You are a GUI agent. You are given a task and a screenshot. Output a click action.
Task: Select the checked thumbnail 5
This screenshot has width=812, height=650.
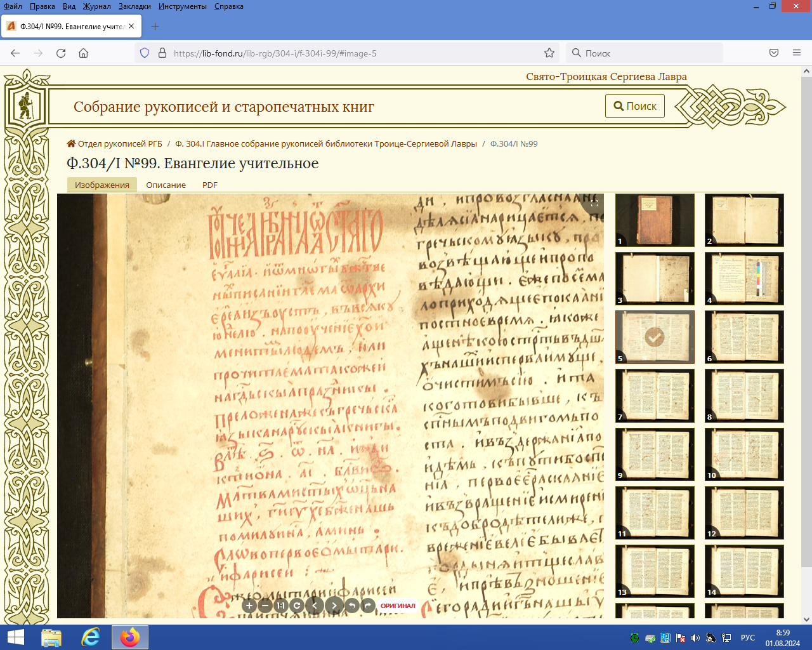[655, 337]
